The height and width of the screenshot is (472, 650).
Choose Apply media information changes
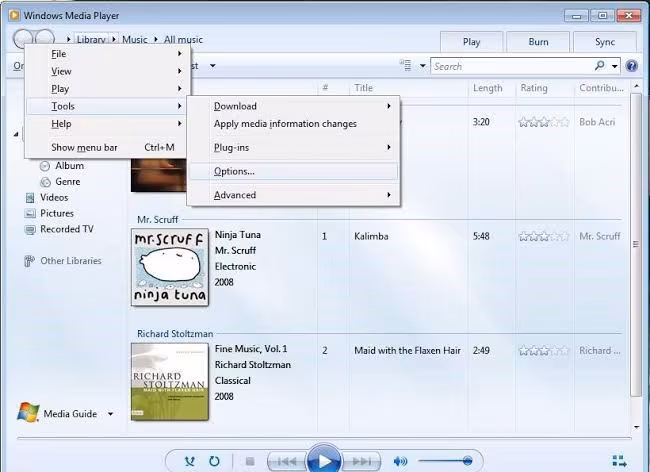[x=293, y=123]
